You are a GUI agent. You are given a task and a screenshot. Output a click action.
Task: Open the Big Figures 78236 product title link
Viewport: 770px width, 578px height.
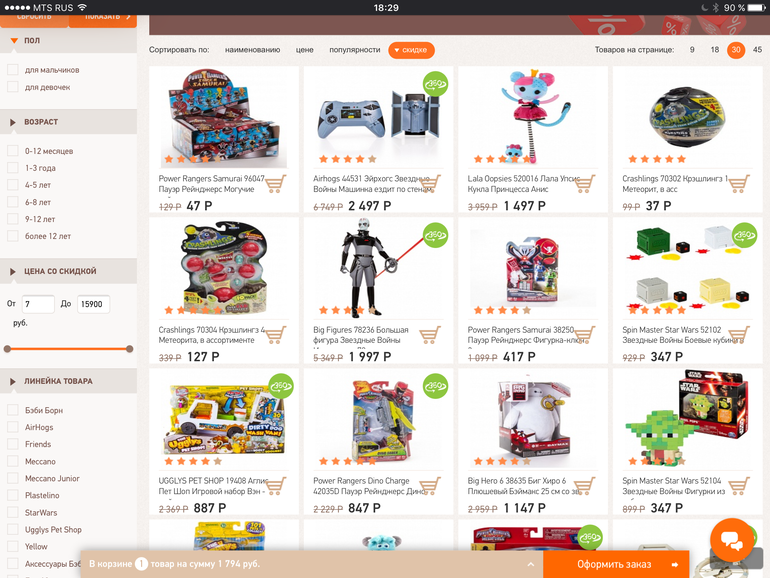coord(361,335)
